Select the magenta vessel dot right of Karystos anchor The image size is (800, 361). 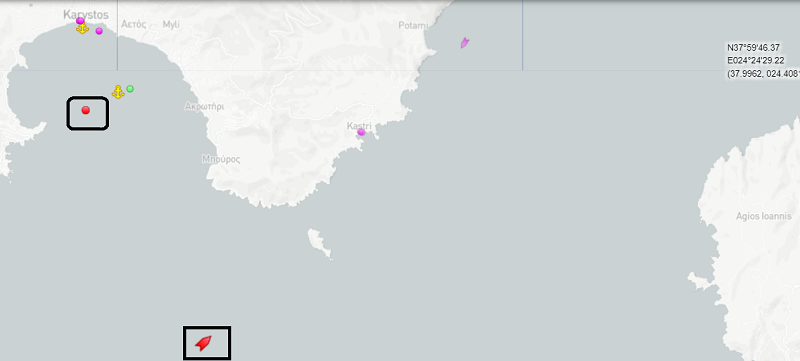tap(99, 31)
